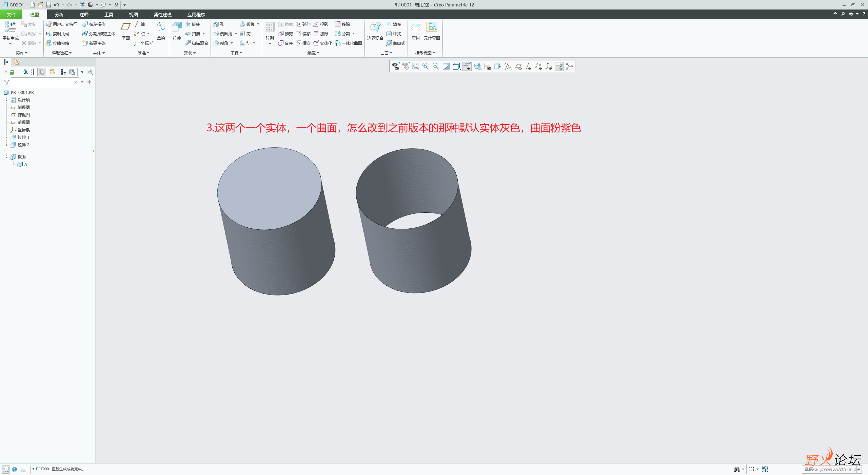Open the Layer tree tab icon in navigator
The image size is (868, 475).
tap(16, 62)
